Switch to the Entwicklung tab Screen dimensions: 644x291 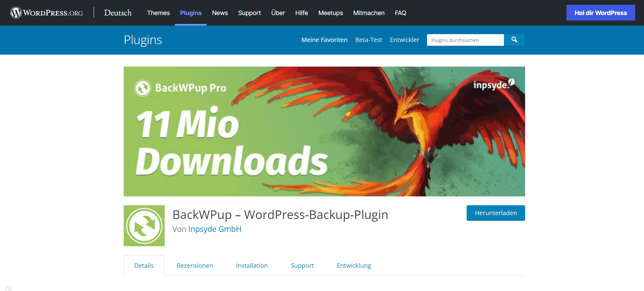pos(354,266)
